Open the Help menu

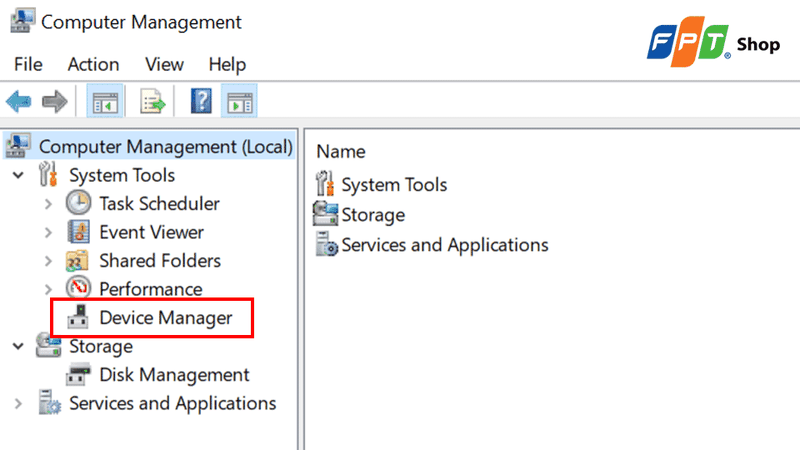point(227,65)
